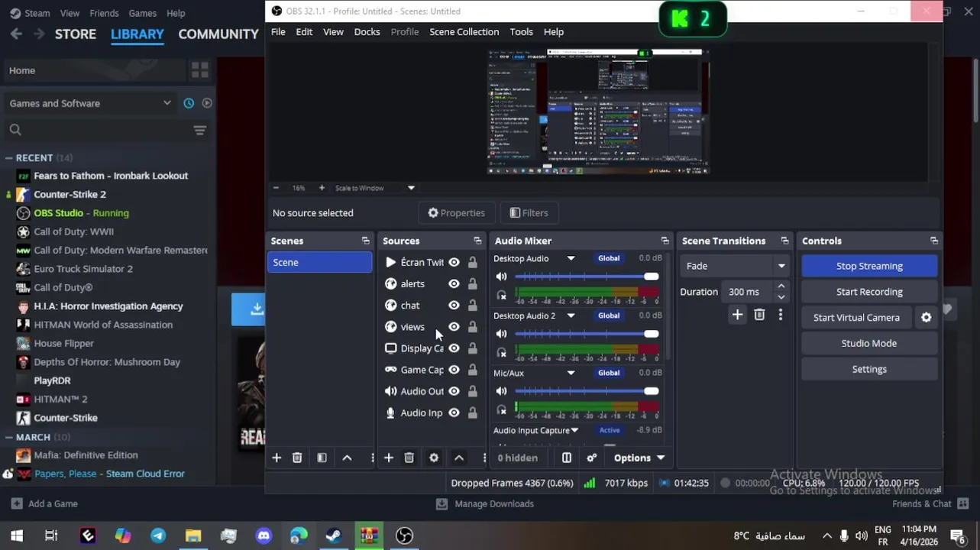Open Steam from Windows taskbar
The height and width of the screenshot is (550, 980).
click(x=334, y=535)
